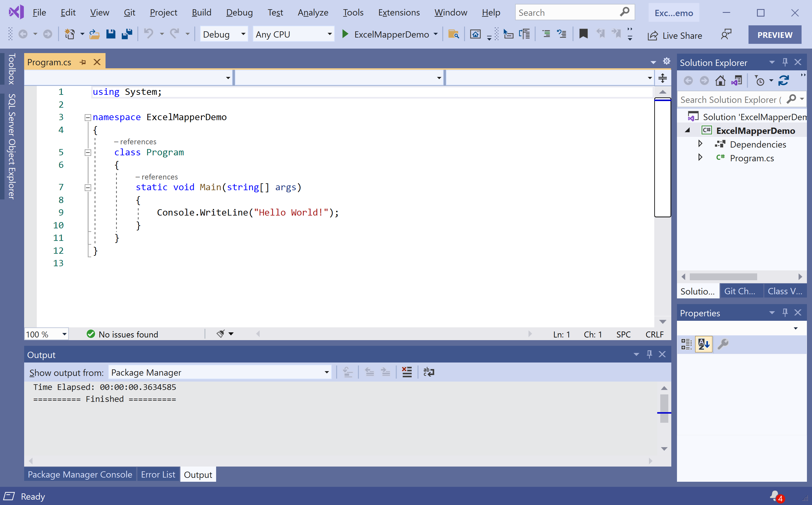Click the bookmark toggle icon in toolbar
Viewport: 812px width, 505px height.
tap(583, 34)
